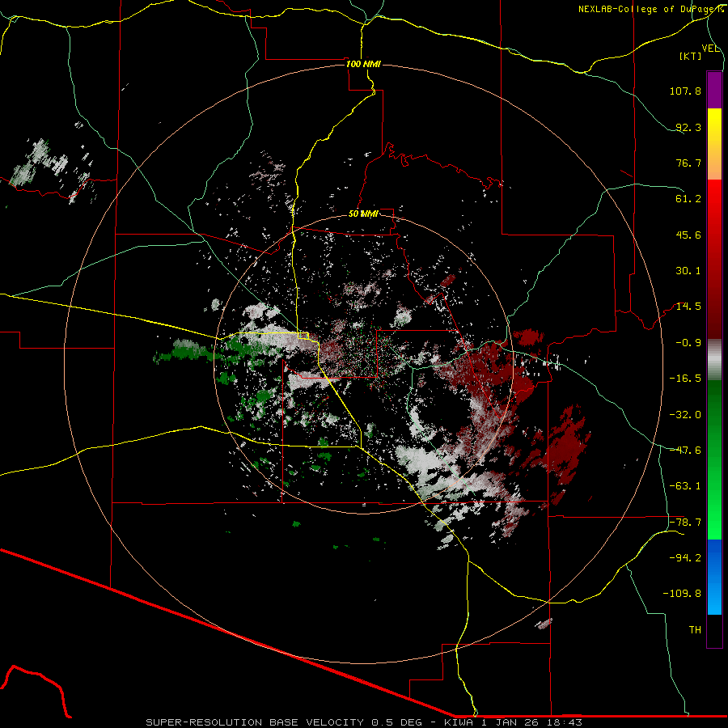Select the -32.0 legend value
The height and width of the screenshot is (728, 728).
pyautogui.click(x=685, y=415)
